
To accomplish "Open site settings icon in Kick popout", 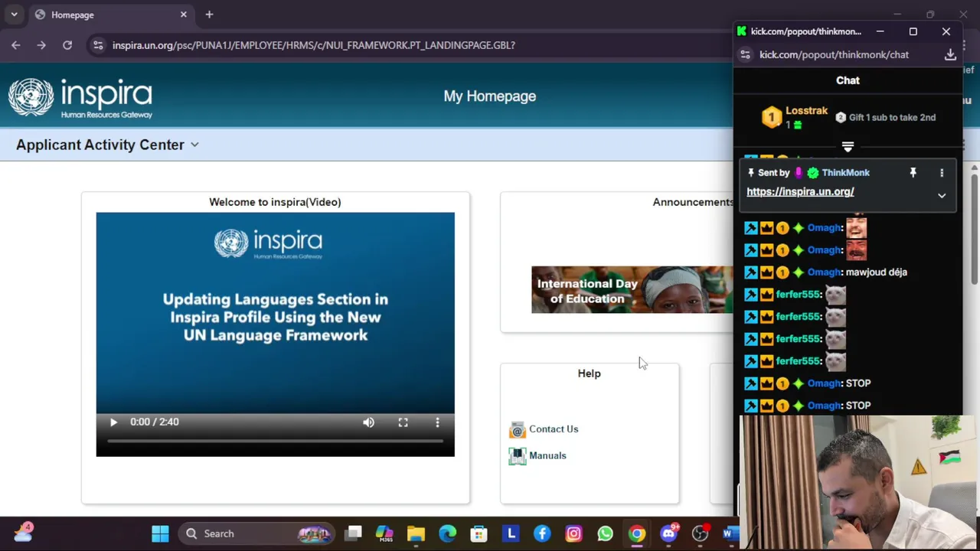I will (x=745, y=54).
